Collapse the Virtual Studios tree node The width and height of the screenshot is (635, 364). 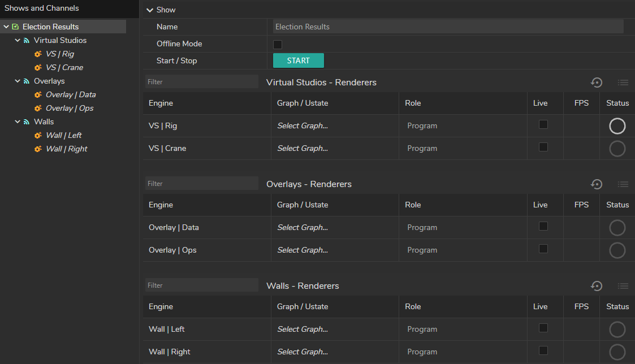(x=18, y=41)
